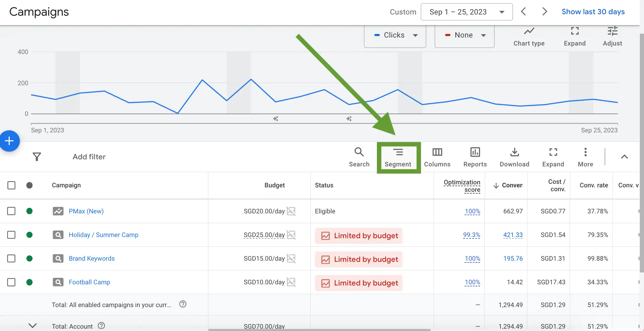This screenshot has height=331, width=644.
Task: Click the horizontal table scrollbar
Action: click(319, 330)
